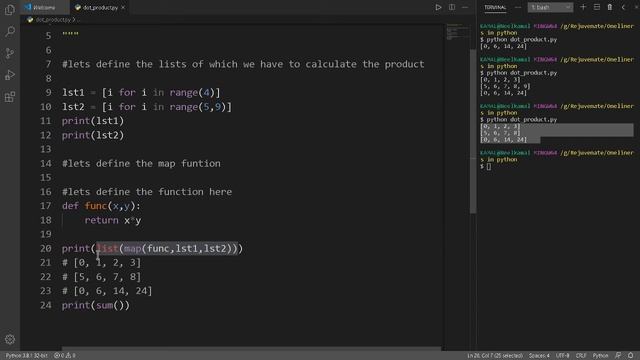640x360 pixels.
Task: Change the Python language mode in status bar
Action: 600,356
